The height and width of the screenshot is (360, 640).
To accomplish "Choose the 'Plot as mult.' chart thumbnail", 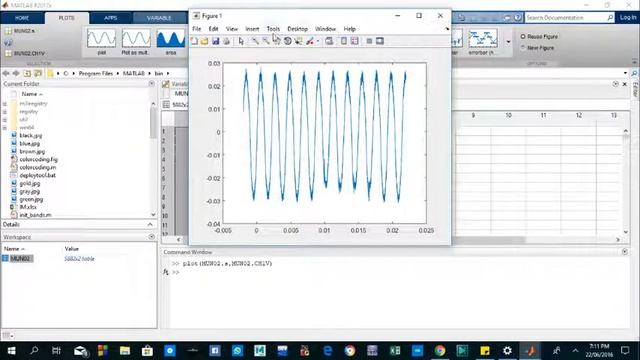I will point(136,41).
